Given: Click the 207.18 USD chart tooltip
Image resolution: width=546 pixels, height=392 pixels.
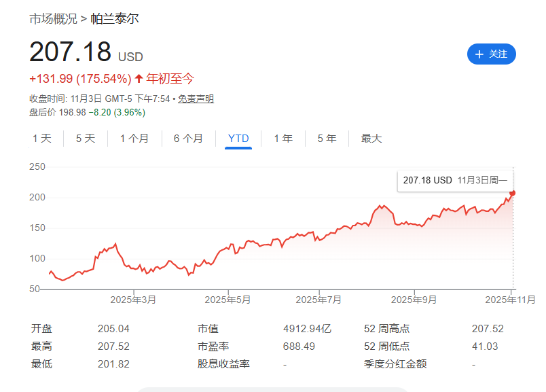Looking at the screenshot, I should pos(453,180).
